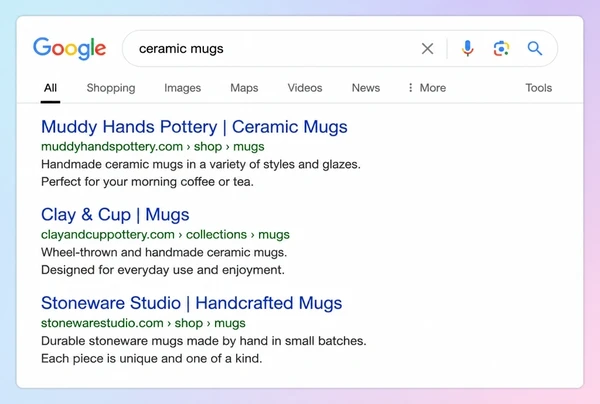Expand the More search categories menu
600x404 pixels.
(427, 88)
